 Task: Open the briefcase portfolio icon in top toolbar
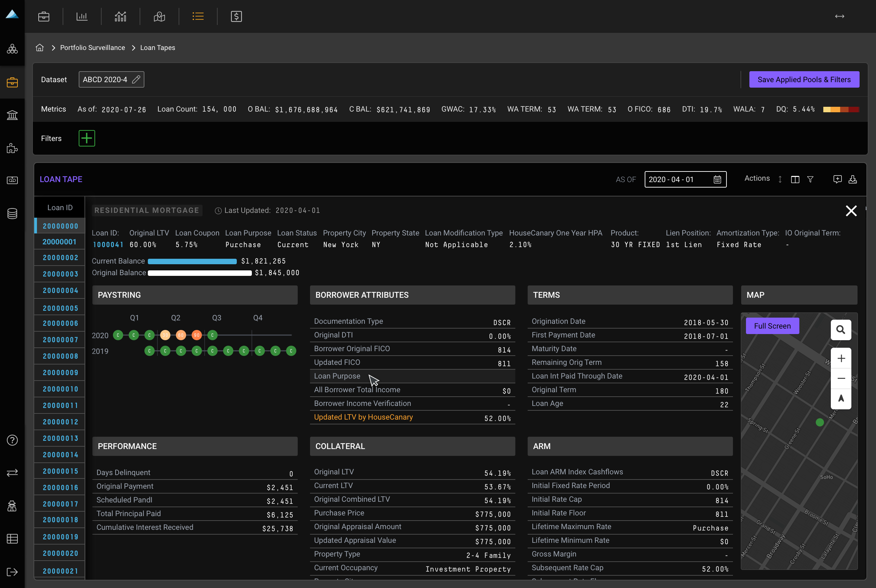pyautogui.click(x=44, y=16)
